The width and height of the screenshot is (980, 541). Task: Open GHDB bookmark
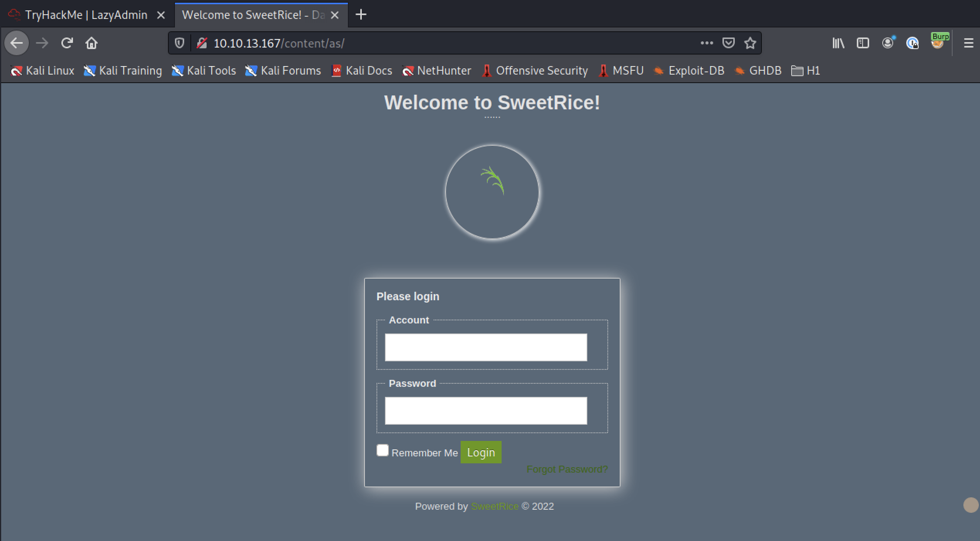click(758, 71)
